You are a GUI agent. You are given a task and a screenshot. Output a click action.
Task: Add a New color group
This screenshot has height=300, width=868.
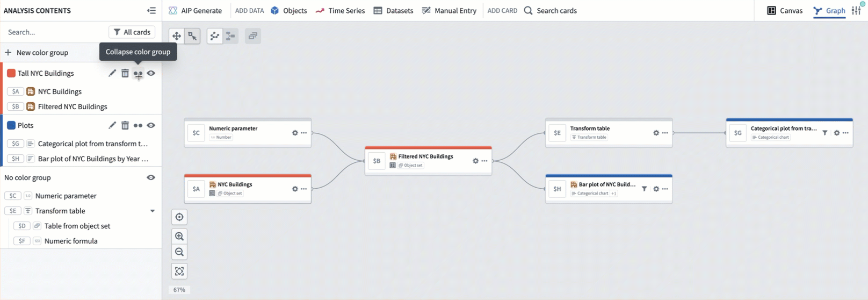click(37, 53)
